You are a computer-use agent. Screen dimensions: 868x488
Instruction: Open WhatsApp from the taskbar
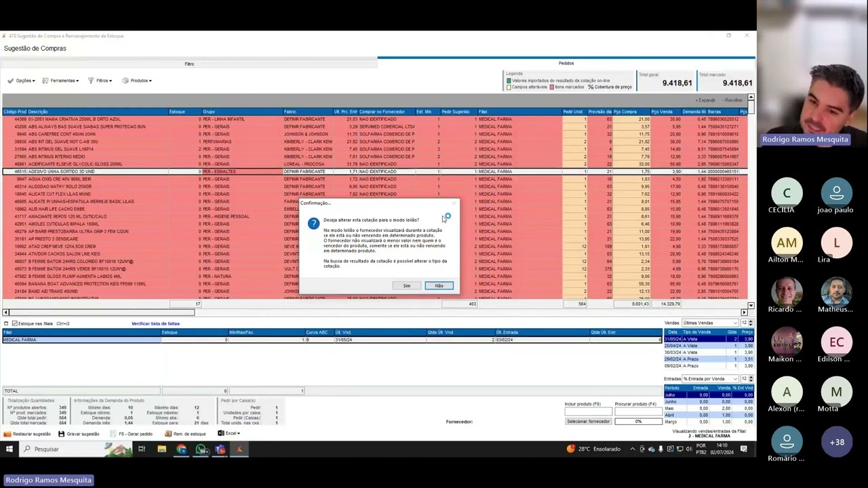pos(201,449)
